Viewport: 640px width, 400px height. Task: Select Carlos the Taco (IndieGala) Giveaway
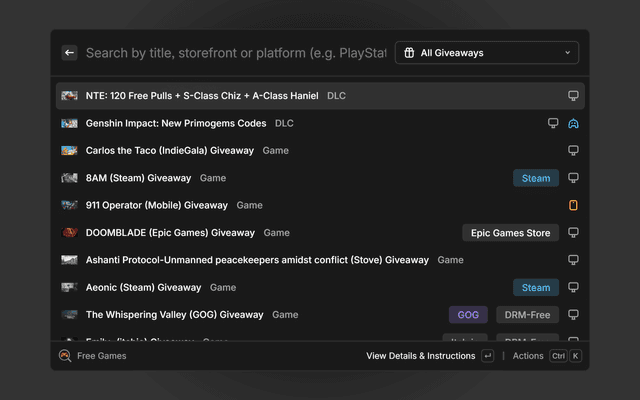point(320,151)
